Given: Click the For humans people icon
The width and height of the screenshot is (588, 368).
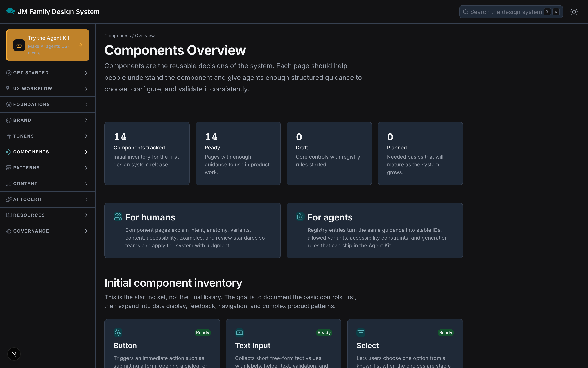Looking at the screenshot, I should coord(118,216).
